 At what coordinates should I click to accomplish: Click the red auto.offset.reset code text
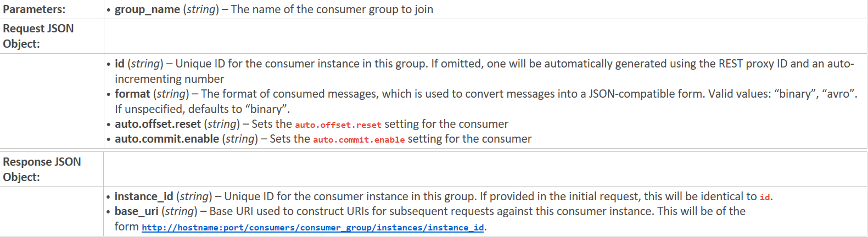tap(338, 125)
